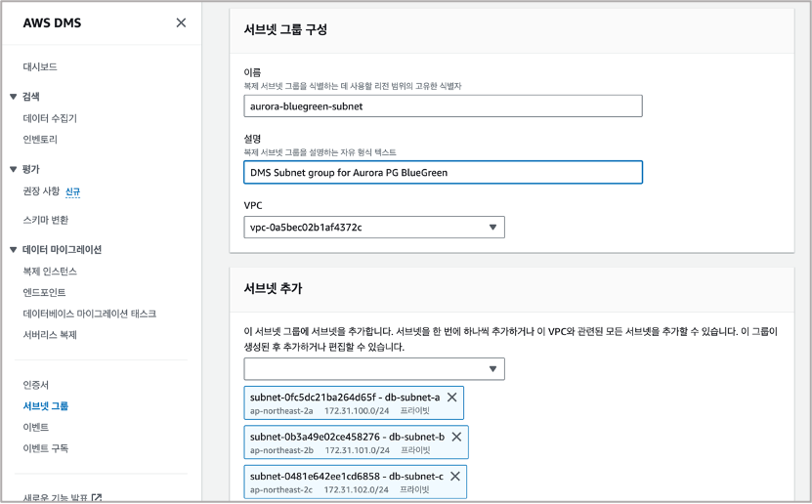The width and height of the screenshot is (812, 504).
Task: Click ap-northeast-2b zone label
Action: tap(281, 450)
